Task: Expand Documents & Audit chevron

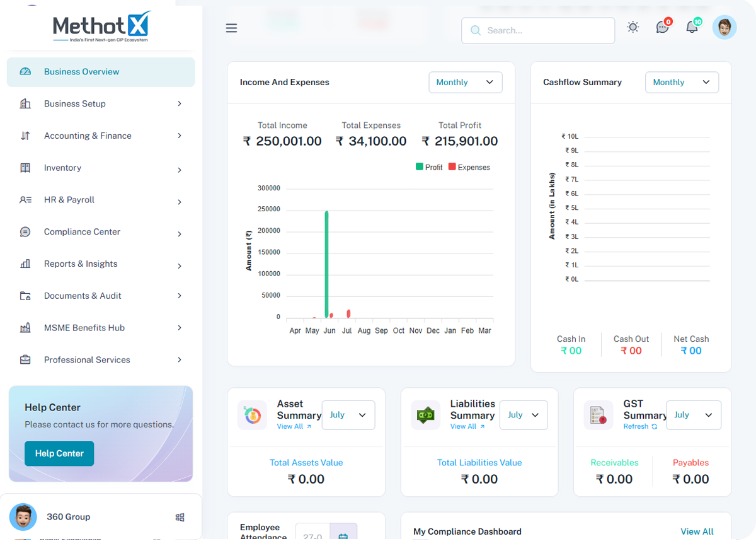Action: [x=180, y=296]
